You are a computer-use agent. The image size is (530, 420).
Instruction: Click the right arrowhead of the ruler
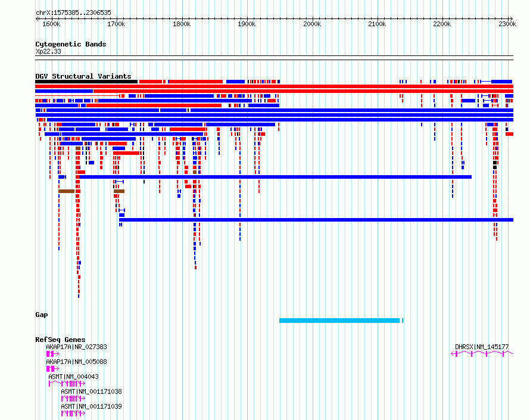pyautogui.click(x=512, y=19)
